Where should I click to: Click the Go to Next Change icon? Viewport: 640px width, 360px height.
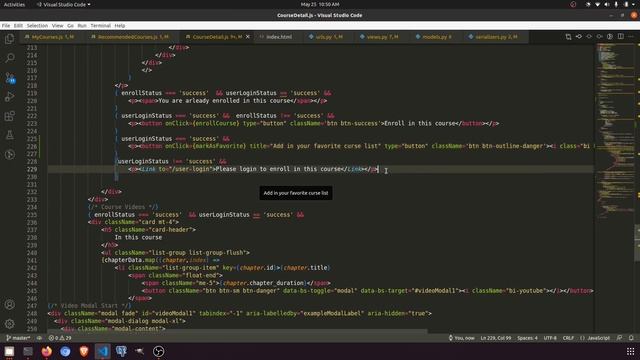[x=589, y=37]
